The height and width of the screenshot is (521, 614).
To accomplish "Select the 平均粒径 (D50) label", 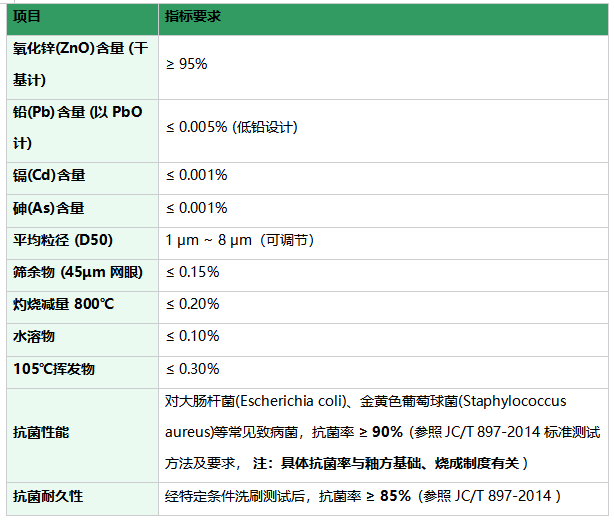I will [x=63, y=240].
